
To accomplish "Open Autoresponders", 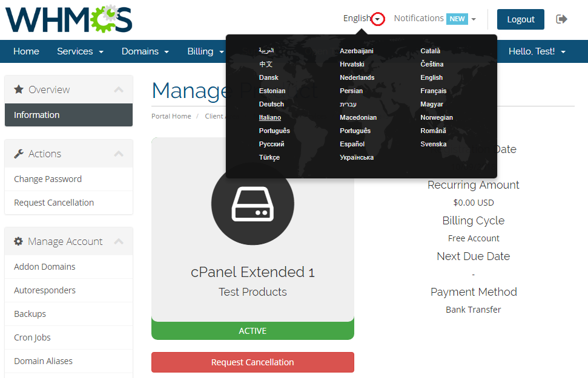I will point(68,290).
